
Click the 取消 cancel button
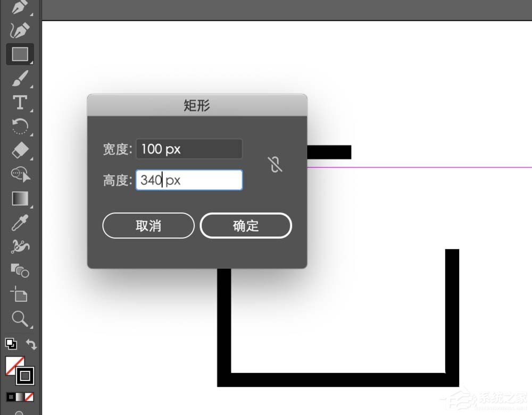coord(148,226)
